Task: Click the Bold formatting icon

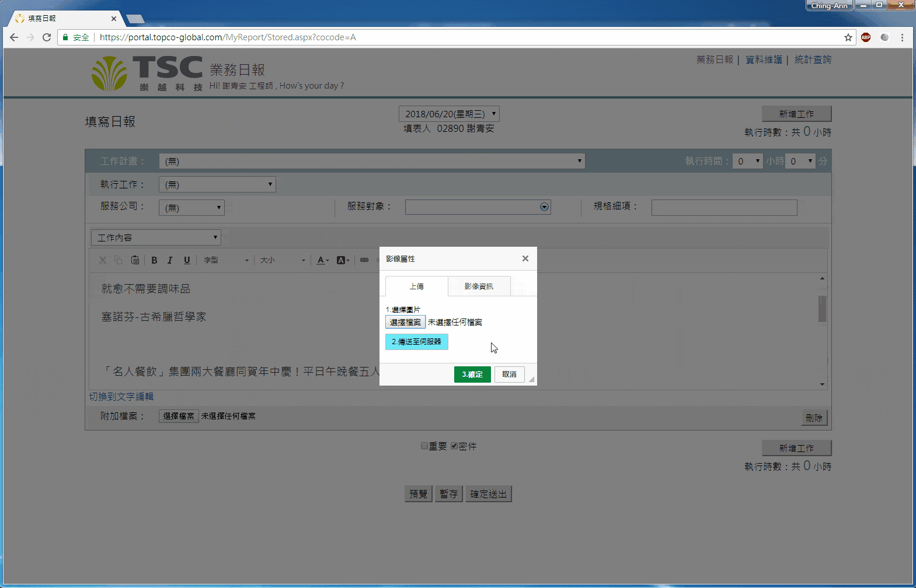Action: point(154,260)
